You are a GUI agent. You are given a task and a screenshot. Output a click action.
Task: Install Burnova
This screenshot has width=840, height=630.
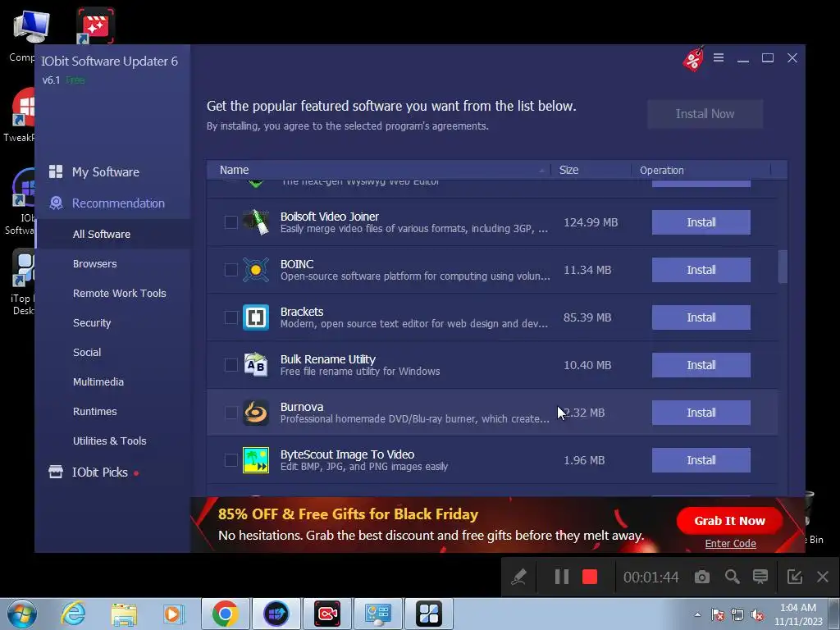pyautogui.click(x=701, y=413)
